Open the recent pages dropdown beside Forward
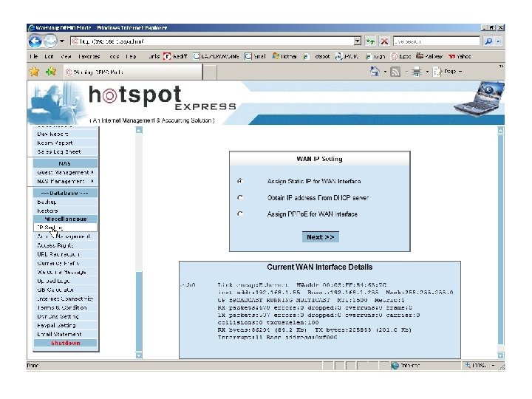 62,41
